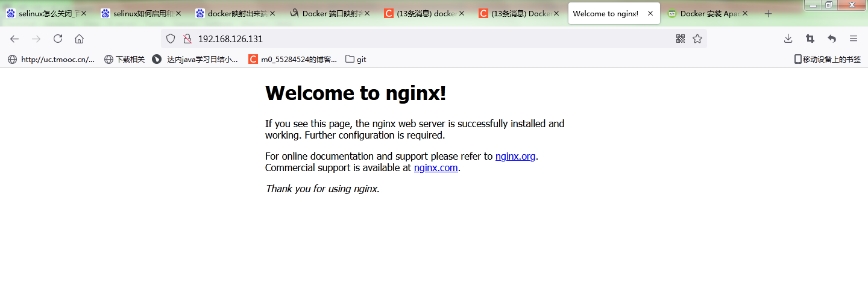This screenshot has height=285, width=868.
Task: Close the 'Docker 安装 Apac' tab
Action: pyautogui.click(x=746, y=13)
